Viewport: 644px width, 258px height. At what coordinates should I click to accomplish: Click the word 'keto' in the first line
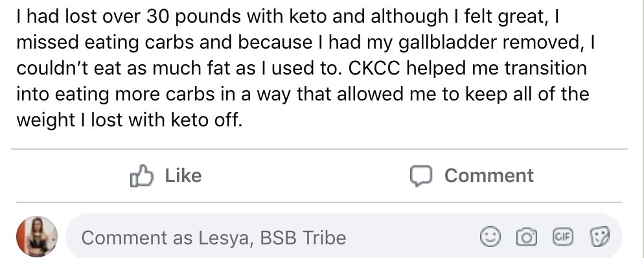tap(308, 18)
